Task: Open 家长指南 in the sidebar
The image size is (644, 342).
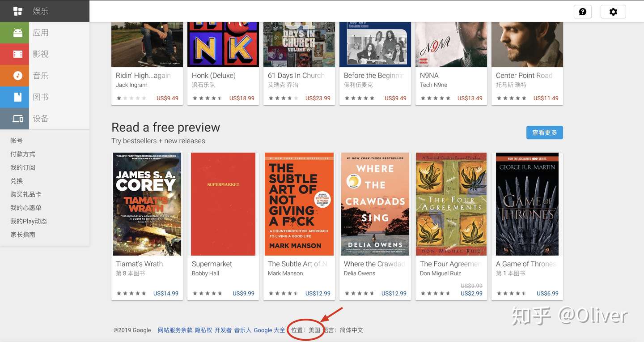Action: pos(23,235)
